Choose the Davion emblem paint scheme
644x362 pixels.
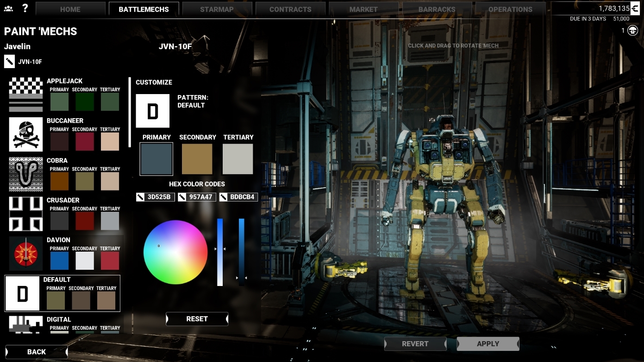(x=26, y=254)
